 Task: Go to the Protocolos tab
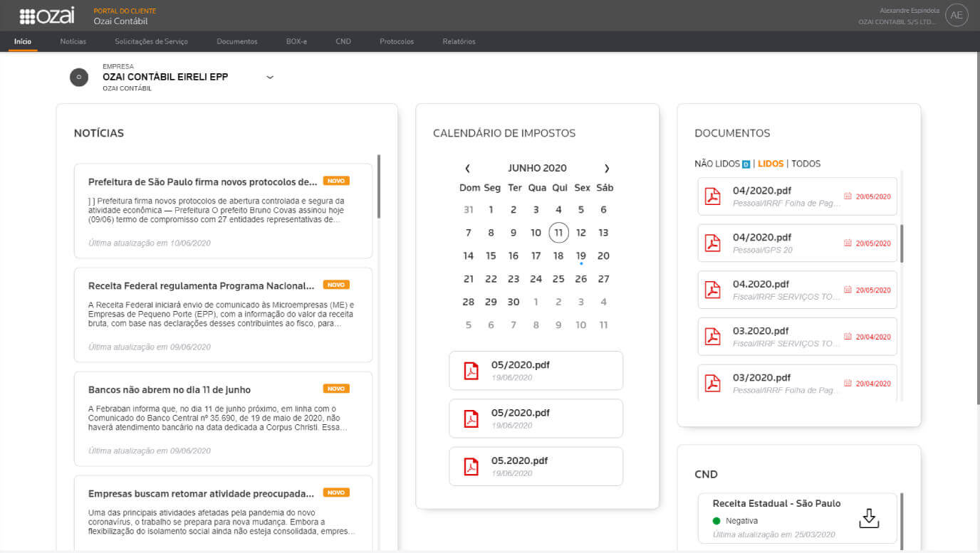[397, 41]
